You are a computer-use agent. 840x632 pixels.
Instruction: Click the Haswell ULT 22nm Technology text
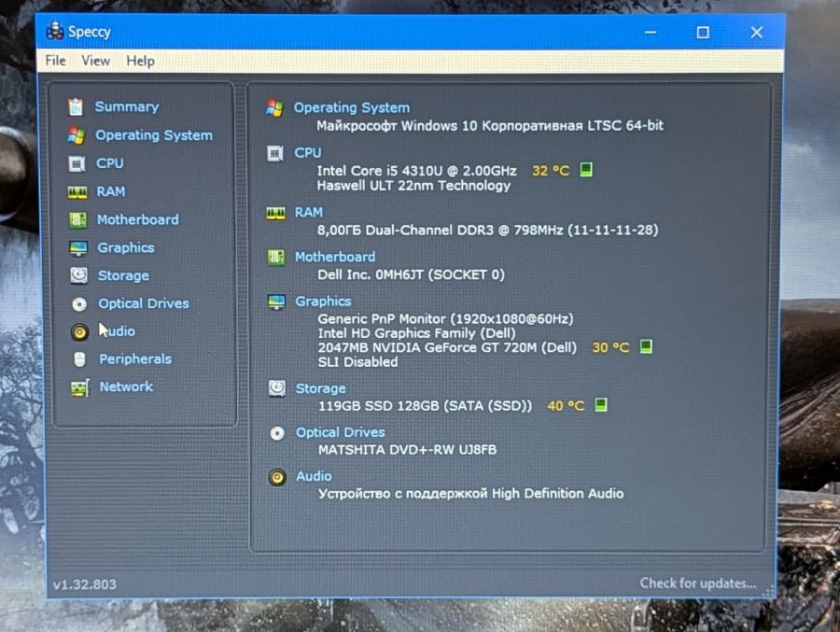coord(413,186)
